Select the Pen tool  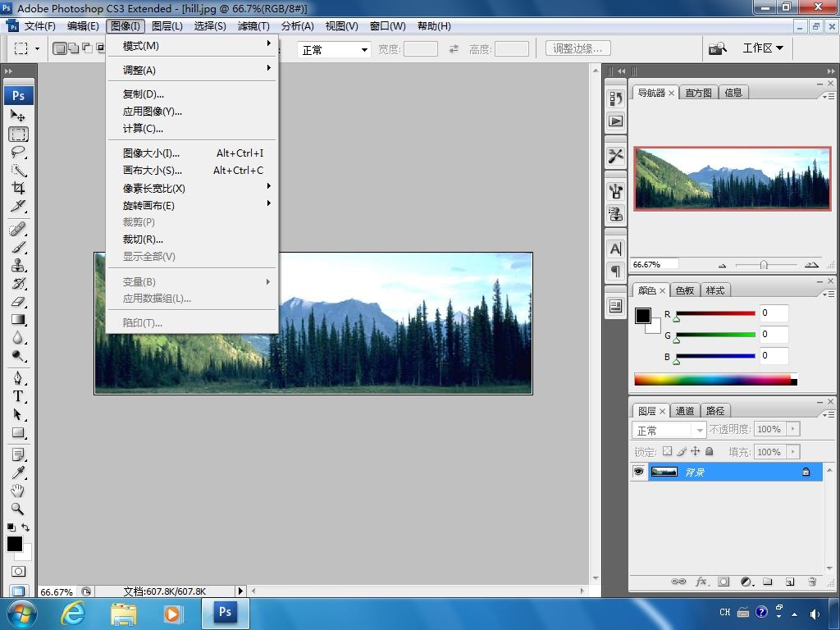click(18, 378)
